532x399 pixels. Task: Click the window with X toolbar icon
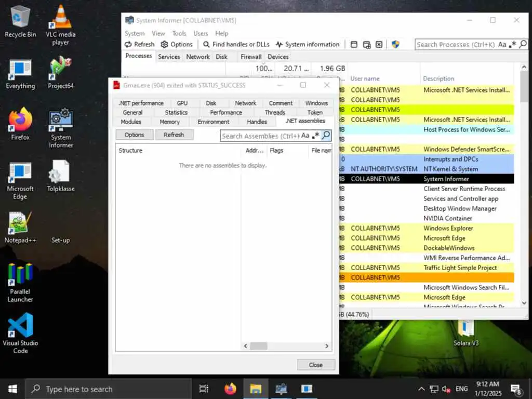[379, 45]
